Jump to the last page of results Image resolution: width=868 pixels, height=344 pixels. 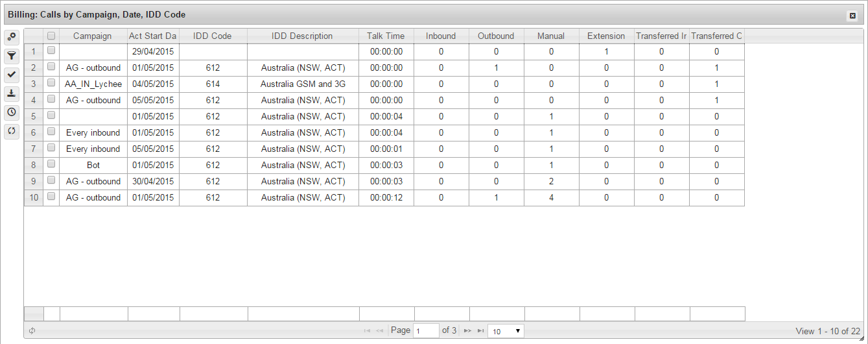[480, 331]
